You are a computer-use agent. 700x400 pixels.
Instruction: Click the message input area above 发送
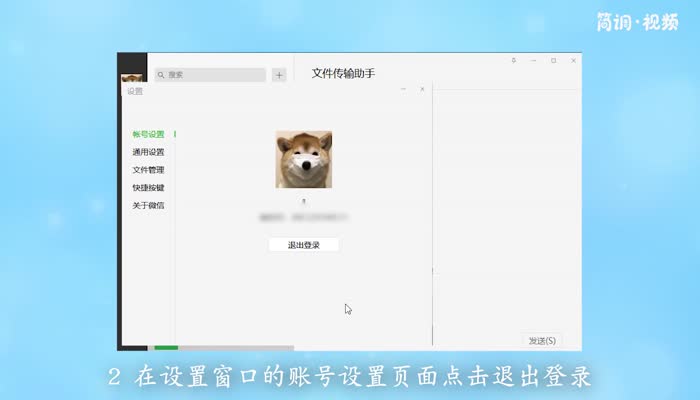click(505, 300)
